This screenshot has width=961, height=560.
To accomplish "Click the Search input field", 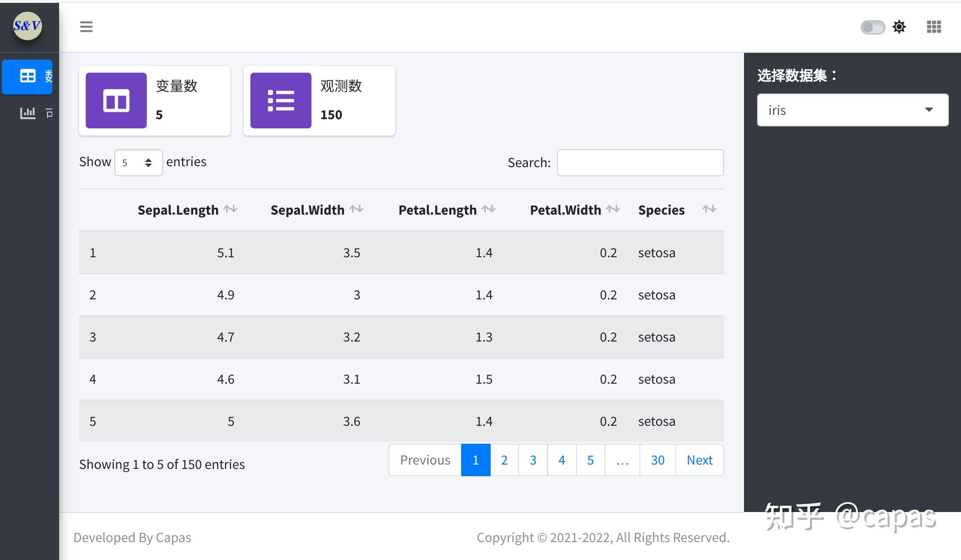I will point(640,163).
